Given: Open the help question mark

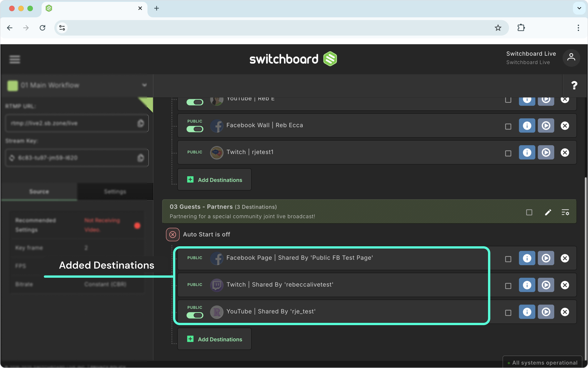Looking at the screenshot, I should click(574, 86).
